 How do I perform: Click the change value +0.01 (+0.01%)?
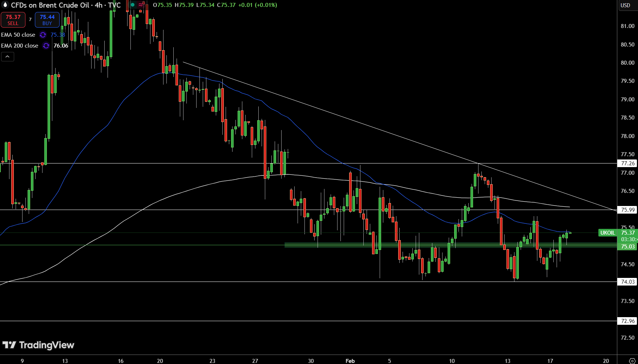(x=258, y=5)
